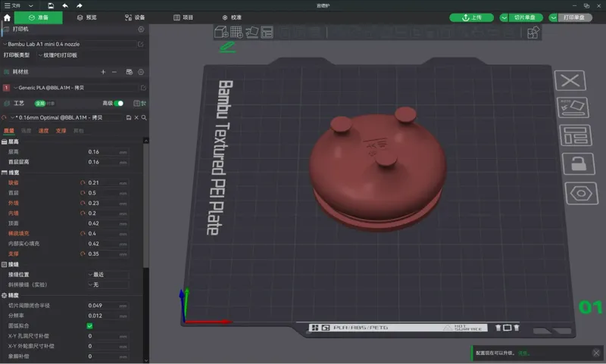
Task: Click the Add Cube object toolbar icon
Action: (x=220, y=32)
